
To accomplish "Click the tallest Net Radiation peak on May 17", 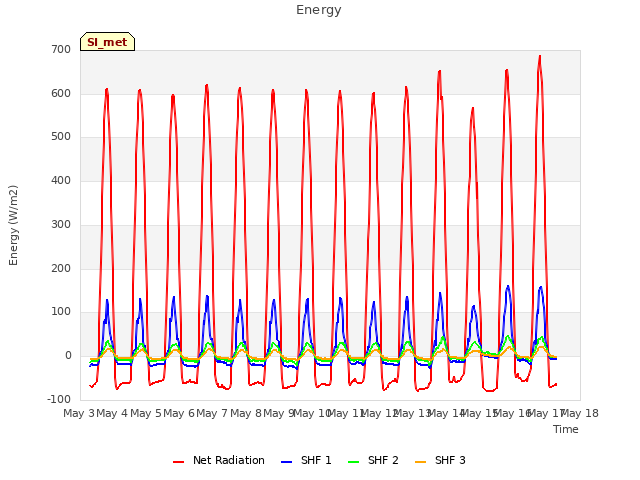I will (x=540, y=56).
